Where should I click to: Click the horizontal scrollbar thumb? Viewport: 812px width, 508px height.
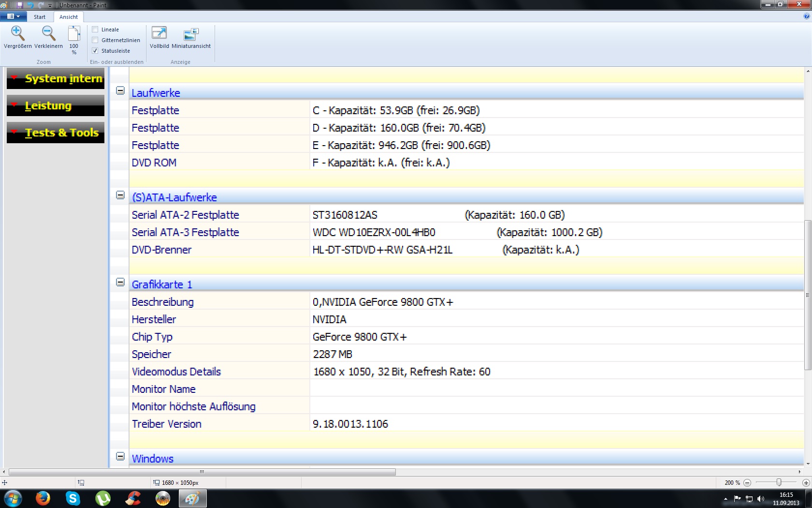point(202,472)
